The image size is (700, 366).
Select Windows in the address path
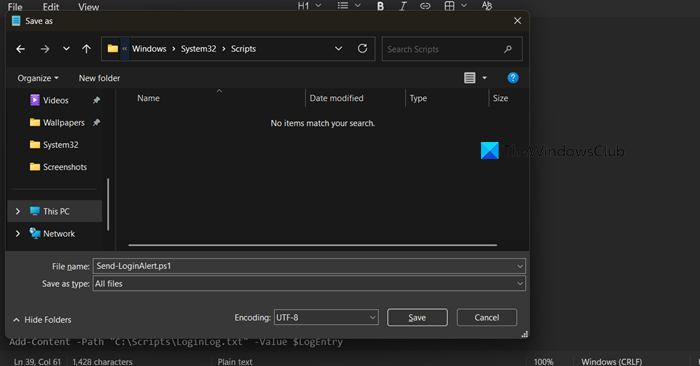pyautogui.click(x=149, y=49)
